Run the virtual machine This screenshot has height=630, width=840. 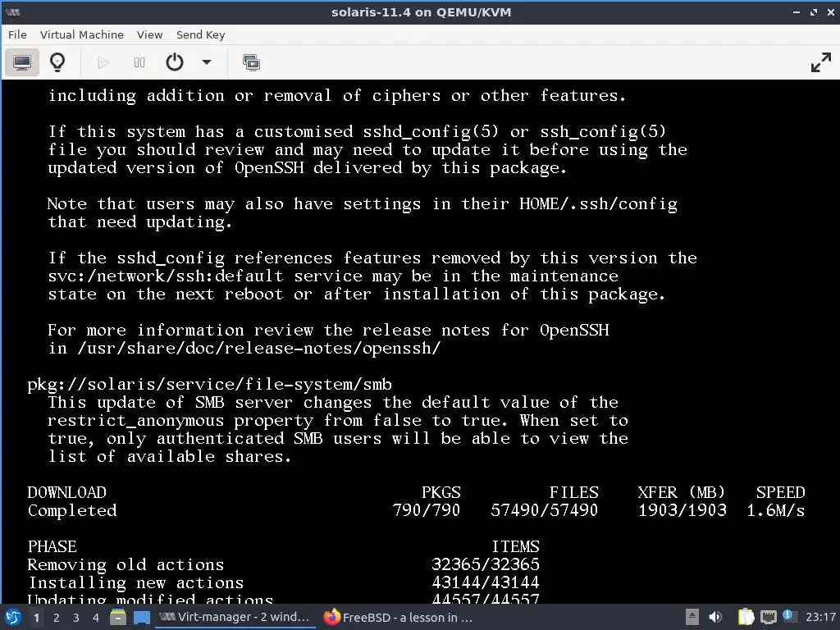pyautogui.click(x=103, y=62)
